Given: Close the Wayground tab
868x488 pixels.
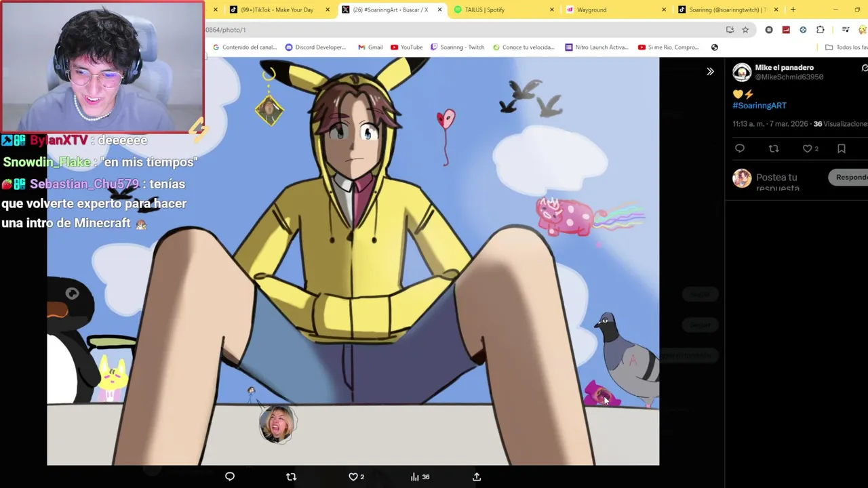Looking at the screenshot, I should [664, 9].
